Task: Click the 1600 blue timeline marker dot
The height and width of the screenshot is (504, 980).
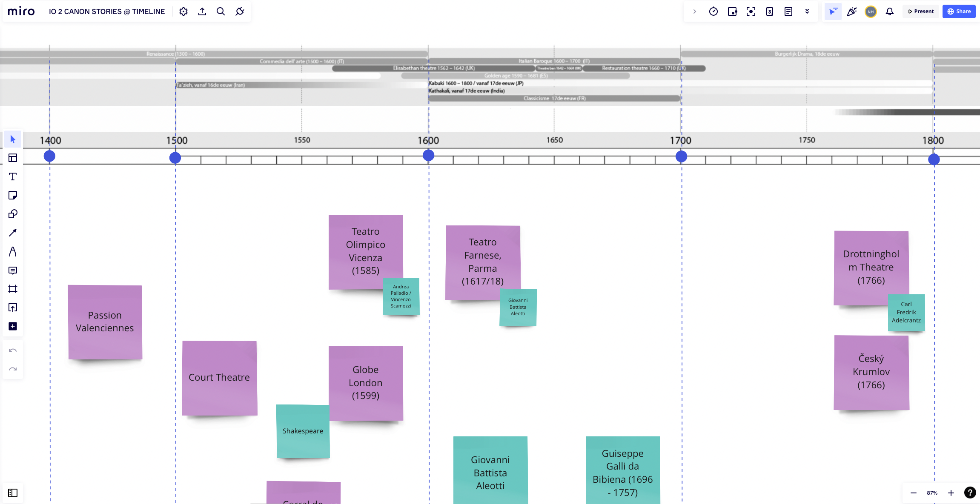Action: point(428,156)
